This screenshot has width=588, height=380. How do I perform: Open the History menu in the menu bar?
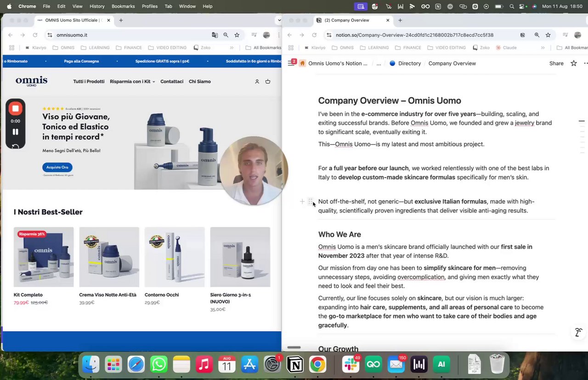[97, 6]
